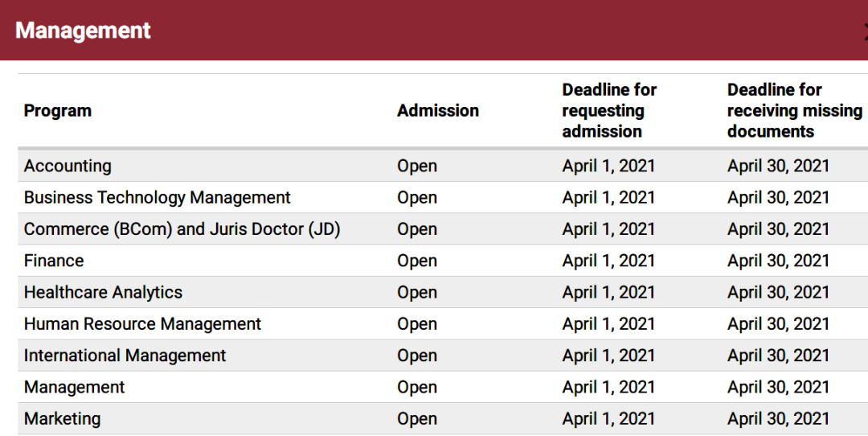Click Deadline for receiving missing documents header
Image resolution: width=868 pixels, height=436 pixels.
794,110
